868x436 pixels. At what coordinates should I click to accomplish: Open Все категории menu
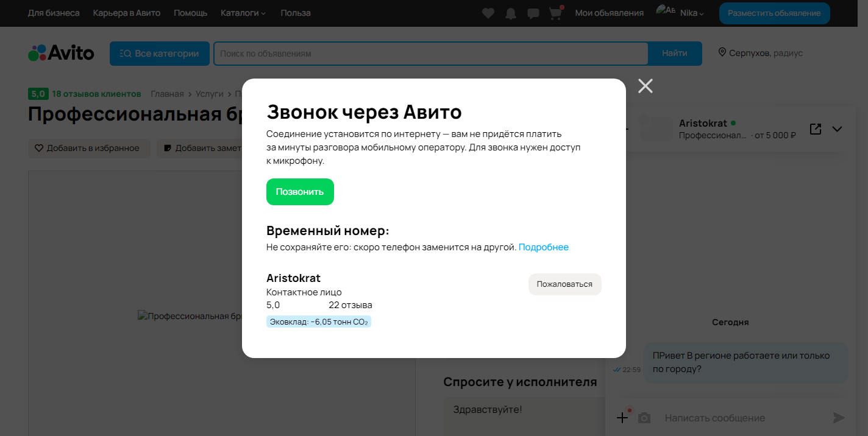pyautogui.click(x=160, y=54)
